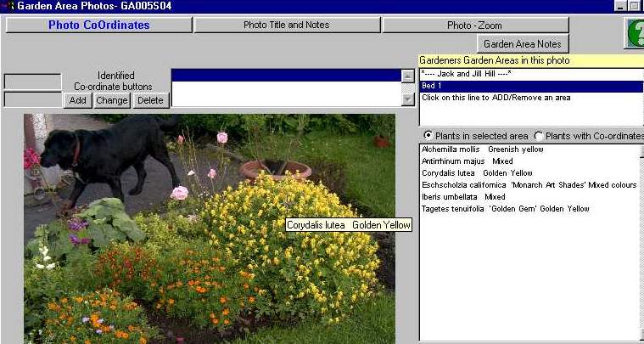The width and height of the screenshot is (644, 344).
Task: Select 'Jack and Jill Hill' garden line
Action: (x=531, y=74)
